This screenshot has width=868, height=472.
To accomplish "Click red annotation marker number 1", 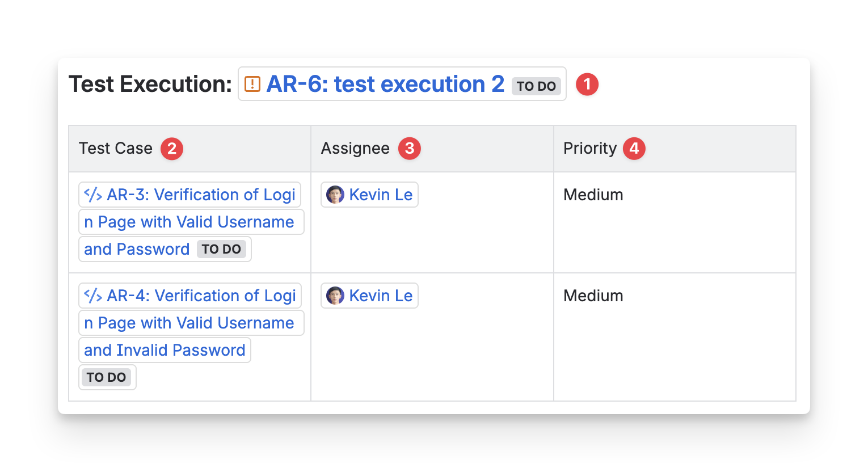I will [587, 85].
